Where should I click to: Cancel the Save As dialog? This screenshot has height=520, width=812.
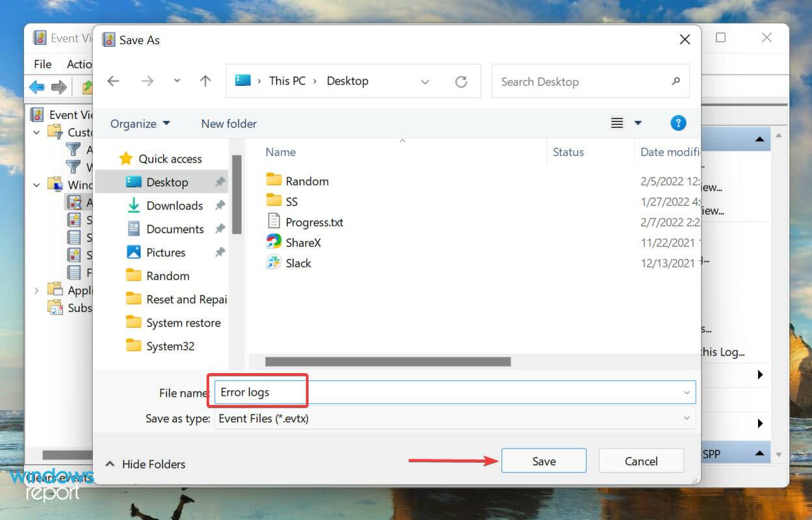point(641,460)
